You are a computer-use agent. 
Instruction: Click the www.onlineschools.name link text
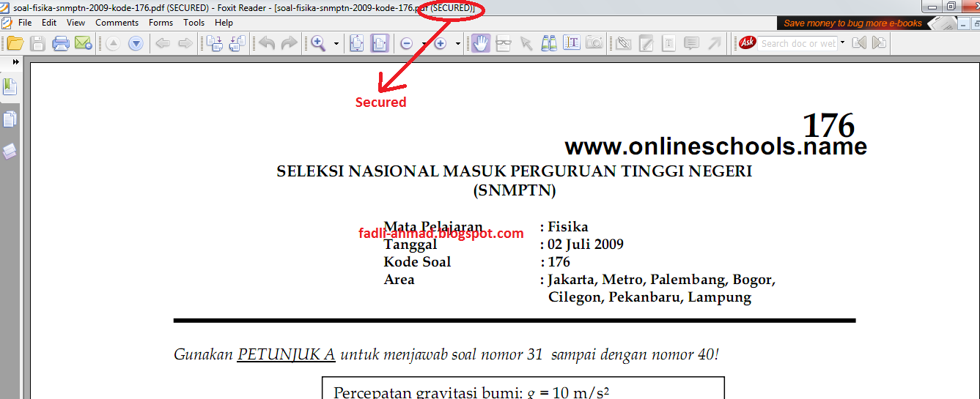715,146
